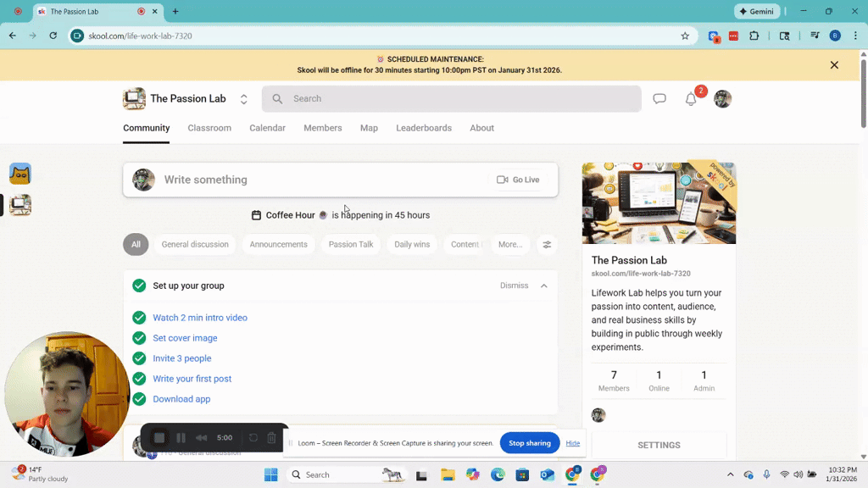868x488 pixels.
Task: Click the Skool search field
Action: [x=452, y=98]
